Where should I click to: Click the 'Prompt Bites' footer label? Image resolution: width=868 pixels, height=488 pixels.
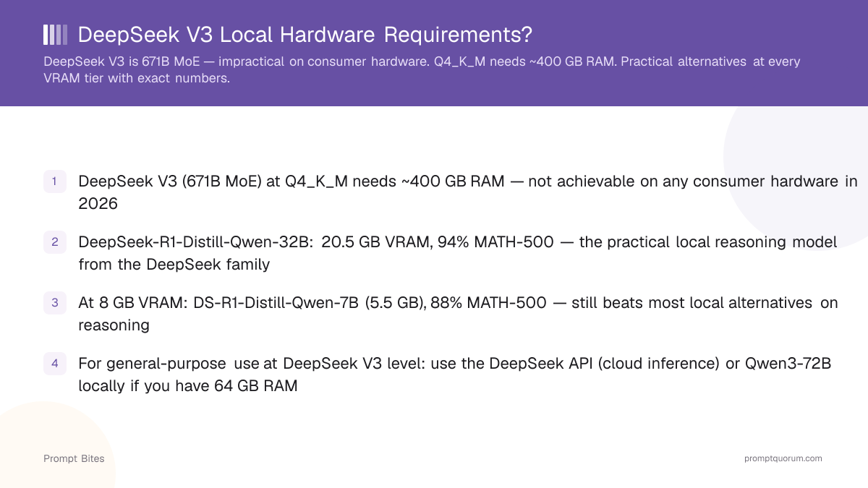(x=74, y=458)
